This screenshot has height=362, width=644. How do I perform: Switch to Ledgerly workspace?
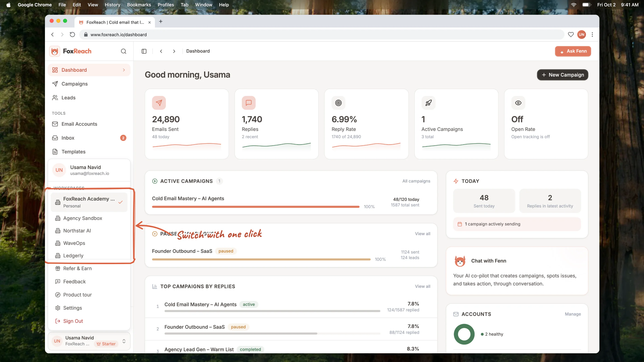tap(89, 255)
